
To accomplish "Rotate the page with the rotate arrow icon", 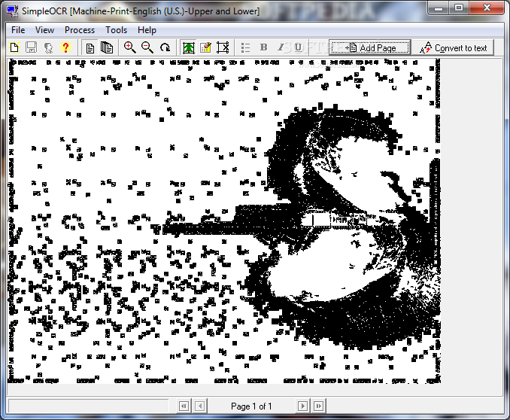I will tap(165, 47).
